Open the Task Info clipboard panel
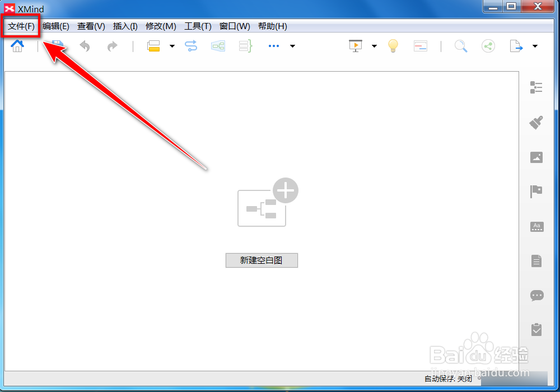The height and width of the screenshot is (392, 560). point(536,329)
